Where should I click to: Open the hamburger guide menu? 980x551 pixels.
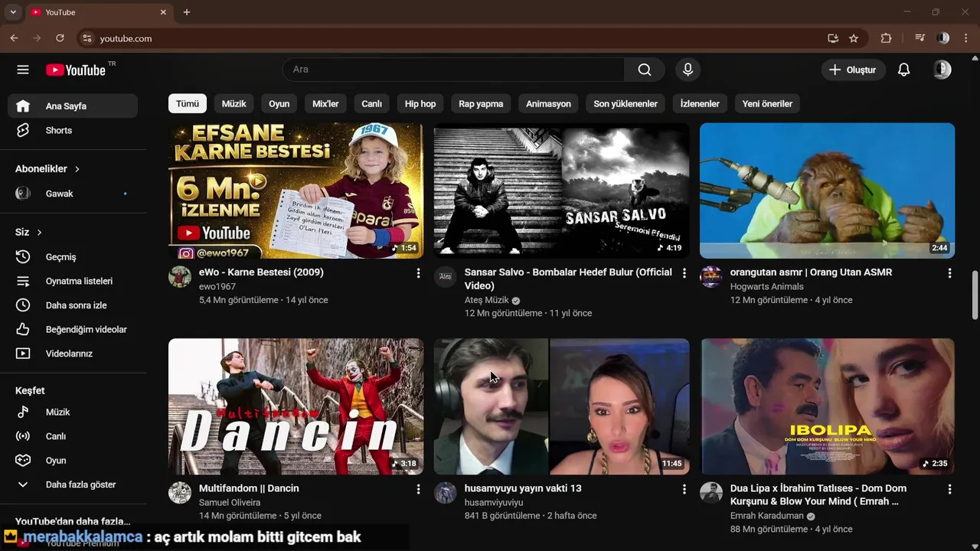(x=23, y=70)
